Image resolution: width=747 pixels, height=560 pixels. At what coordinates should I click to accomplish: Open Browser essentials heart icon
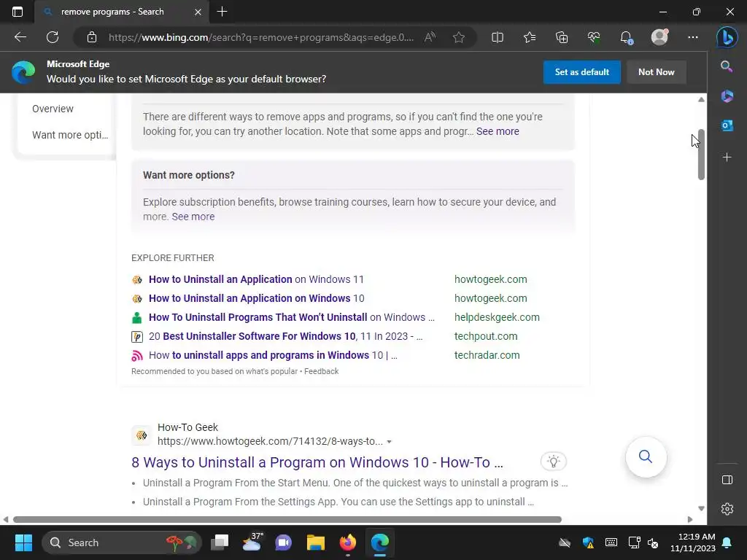(x=594, y=37)
